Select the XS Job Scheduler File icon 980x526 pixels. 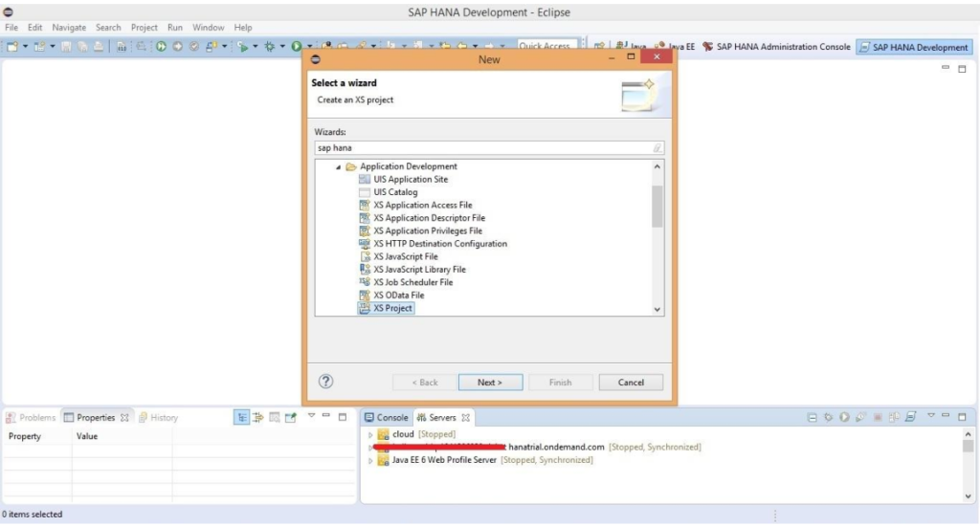click(365, 282)
